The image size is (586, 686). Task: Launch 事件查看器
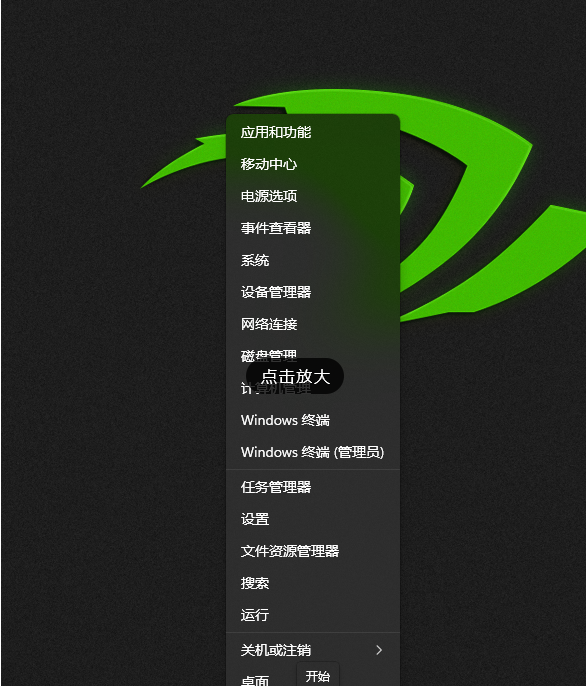coord(313,228)
